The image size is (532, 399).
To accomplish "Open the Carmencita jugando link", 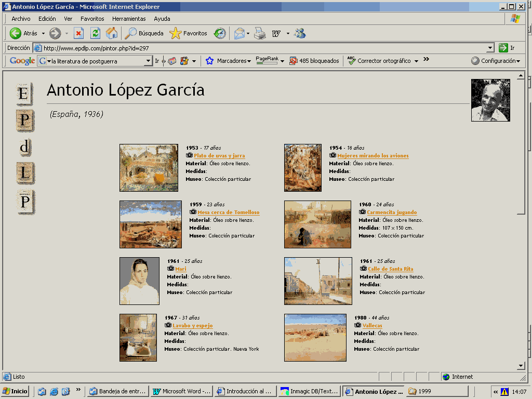I will click(x=392, y=212).
